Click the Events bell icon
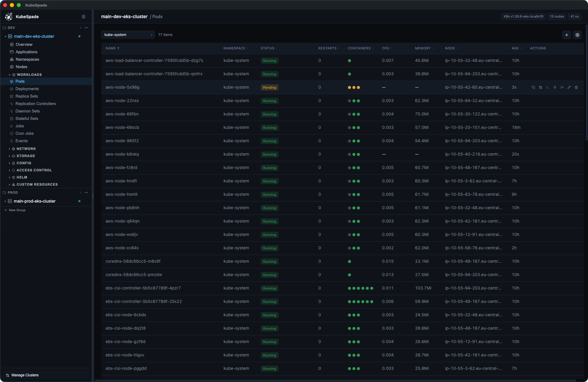This screenshot has width=588, height=382. (12, 141)
